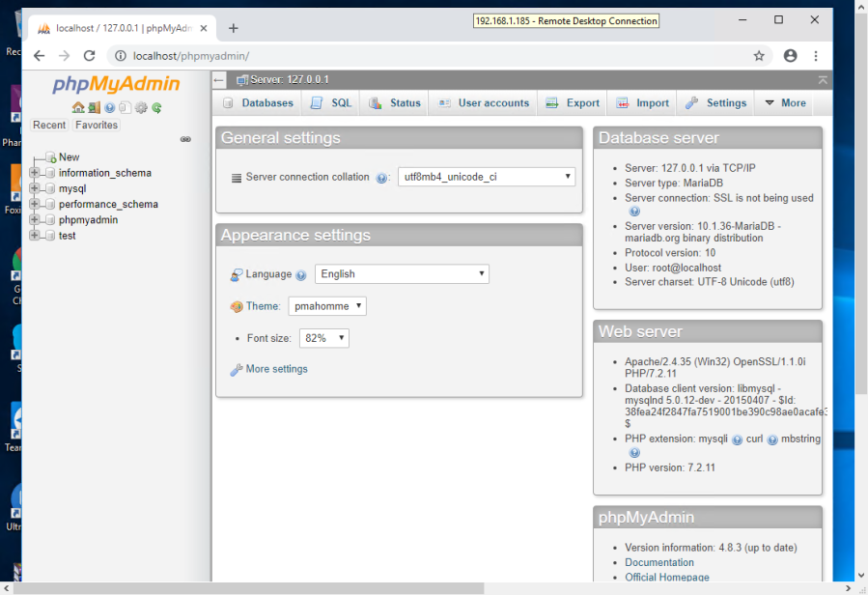Open the Theme dropdown showing pmahomme
Viewport: 868px width, 595px height.
pyautogui.click(x=327, y=306)
